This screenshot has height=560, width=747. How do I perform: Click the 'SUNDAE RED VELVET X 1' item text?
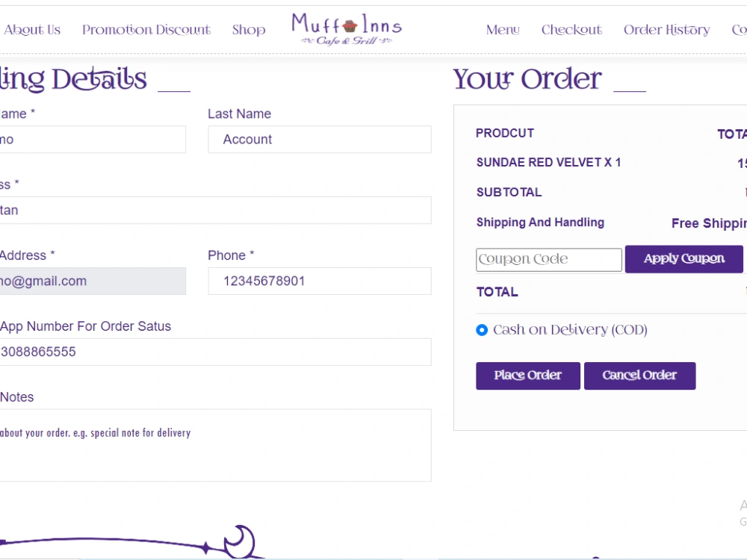[548, 162]
